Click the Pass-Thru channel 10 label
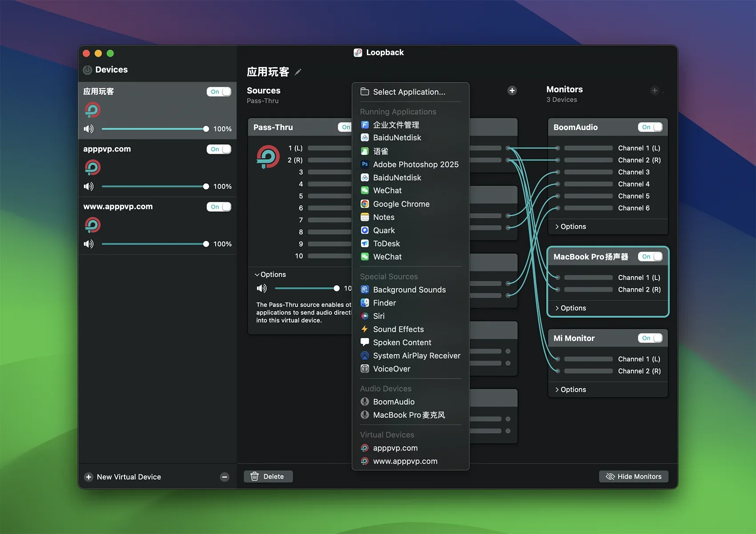Screen dimensions: 756x534 click(x=299, y=256)
